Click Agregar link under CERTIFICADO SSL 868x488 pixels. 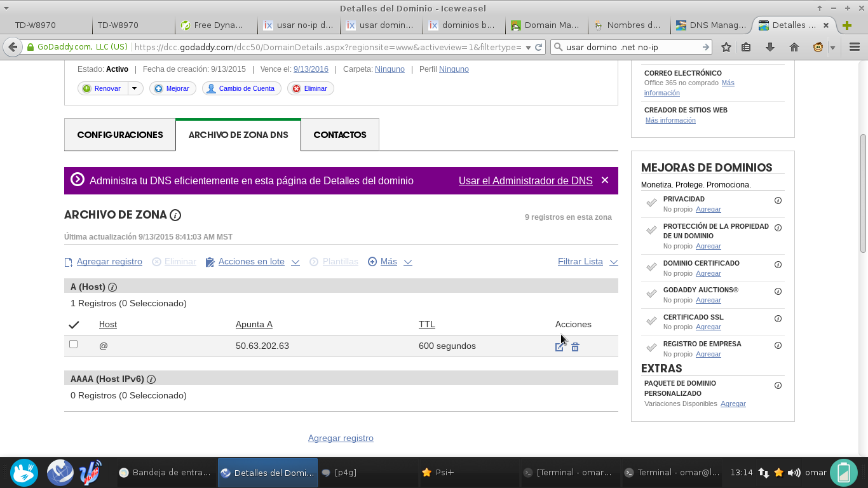(708, 327)
